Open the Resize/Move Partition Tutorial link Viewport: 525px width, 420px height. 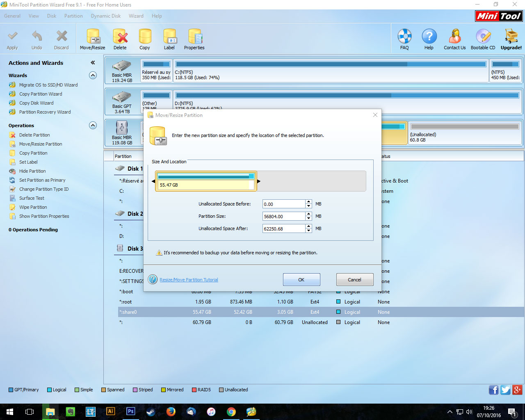coord(189,280)
